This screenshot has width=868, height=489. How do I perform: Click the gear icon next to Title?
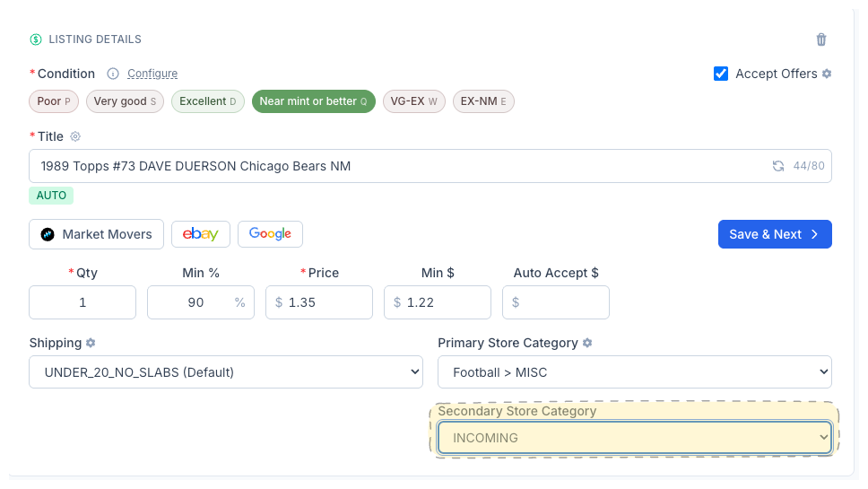coord(75,136)
